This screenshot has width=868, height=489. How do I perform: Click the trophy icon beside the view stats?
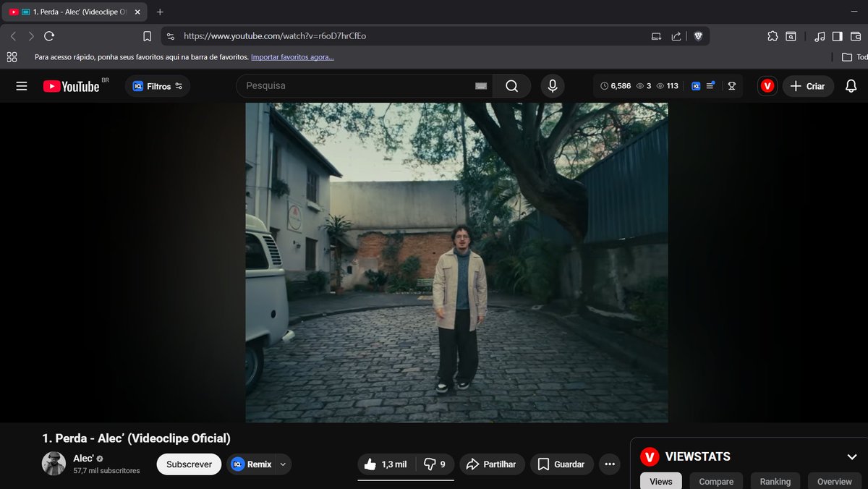coord(731,85)
